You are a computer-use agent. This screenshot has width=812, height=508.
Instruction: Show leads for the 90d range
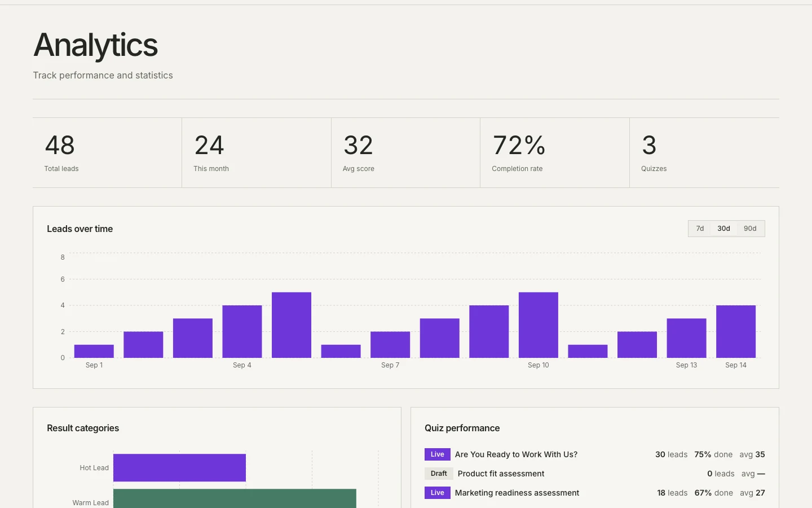[750, 229]
